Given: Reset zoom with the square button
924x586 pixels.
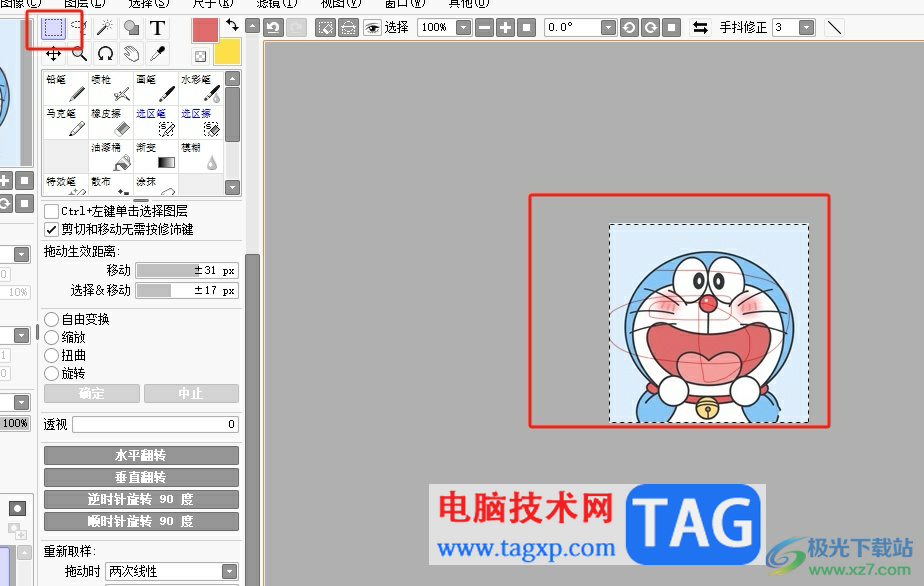Looking at the screenshot, I should click(526, 28).
